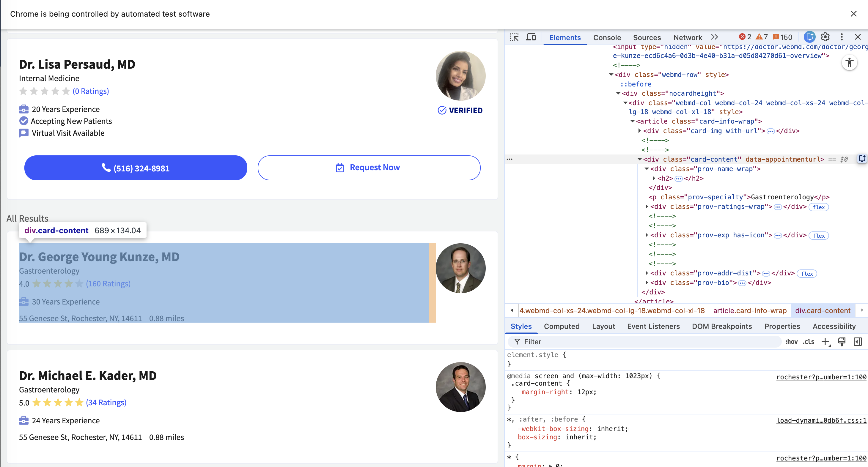The width and height of the screenshot is (868, 467).
Task: Switch to the Console tab
Action: 607,37
